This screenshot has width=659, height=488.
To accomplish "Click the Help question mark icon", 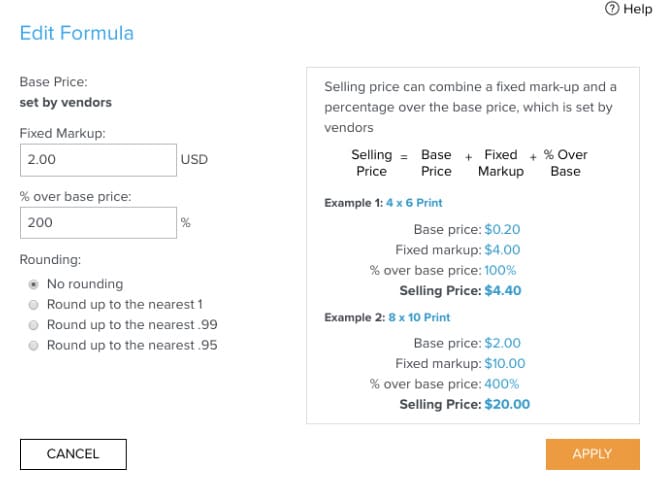I will point(612,9).
